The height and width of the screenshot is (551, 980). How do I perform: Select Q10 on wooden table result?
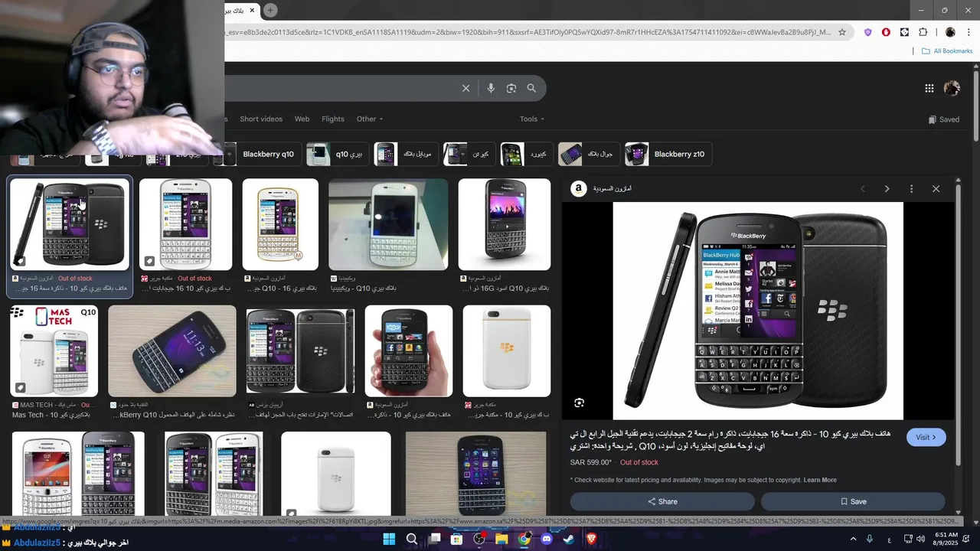click(x=172, y=351)
